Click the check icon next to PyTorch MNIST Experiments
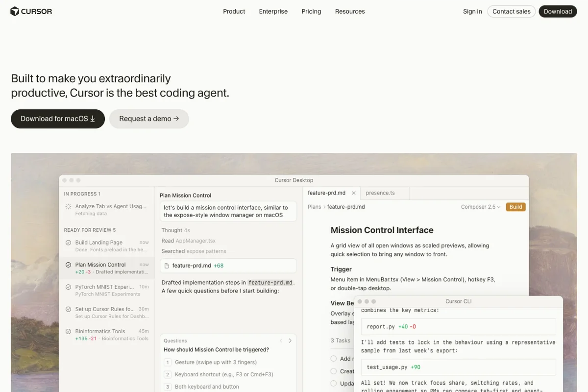The width and height of the screenshot is (588, 392). (x=68, y=287)
